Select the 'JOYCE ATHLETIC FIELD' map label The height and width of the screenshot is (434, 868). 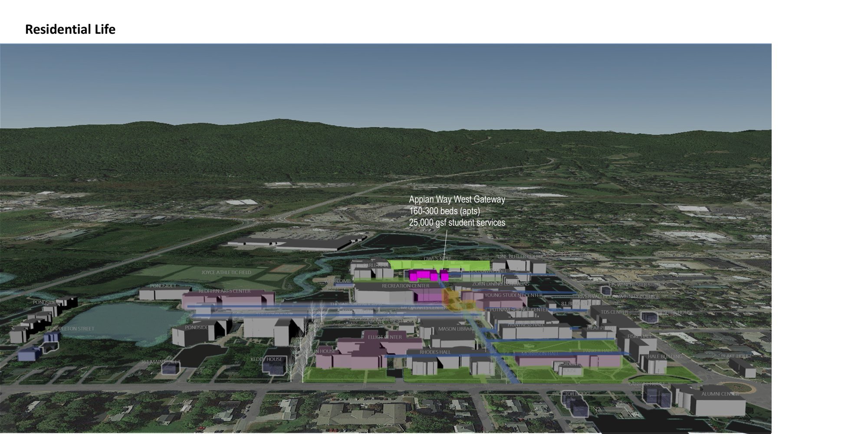point(226,273)
